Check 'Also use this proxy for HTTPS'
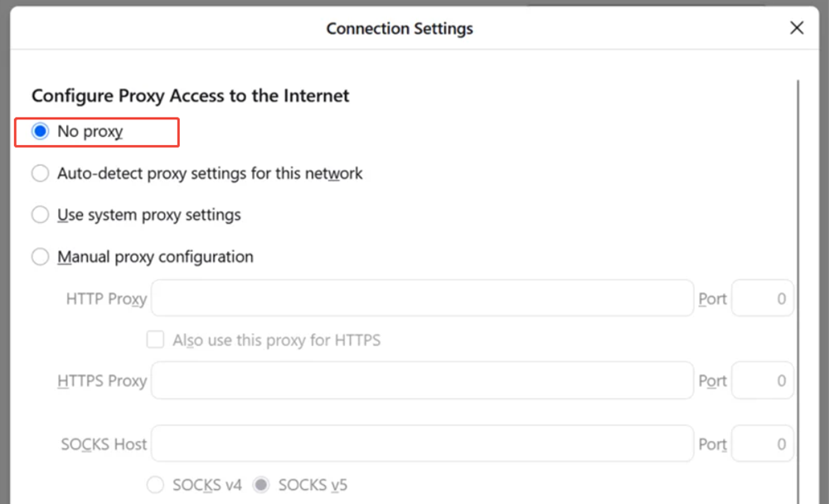 click(155, 340)
